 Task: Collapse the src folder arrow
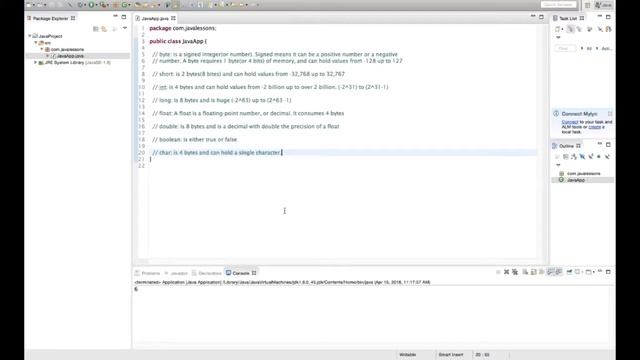click(36, 42)
